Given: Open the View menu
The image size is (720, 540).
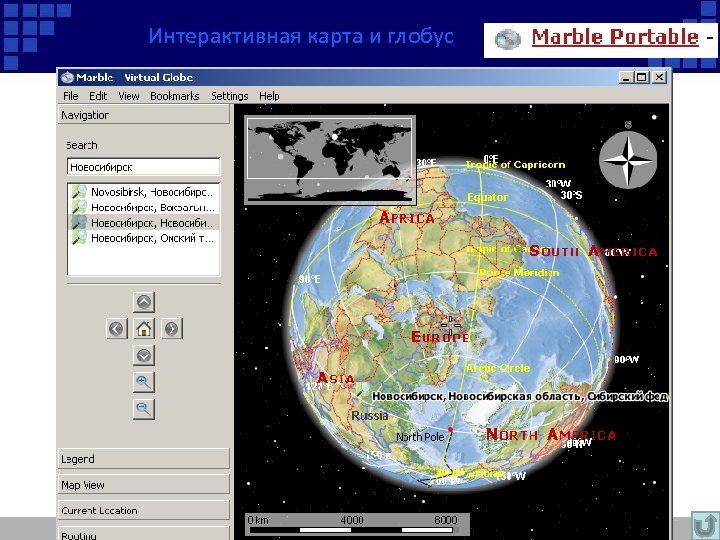Looking at the screenshot, I should click(x=129, y=96).
